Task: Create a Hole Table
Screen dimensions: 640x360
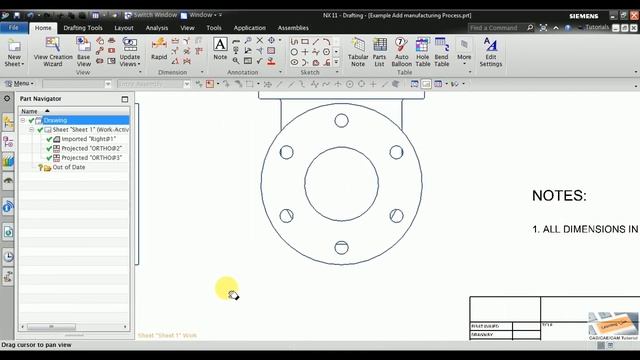Action: (422, 52)
